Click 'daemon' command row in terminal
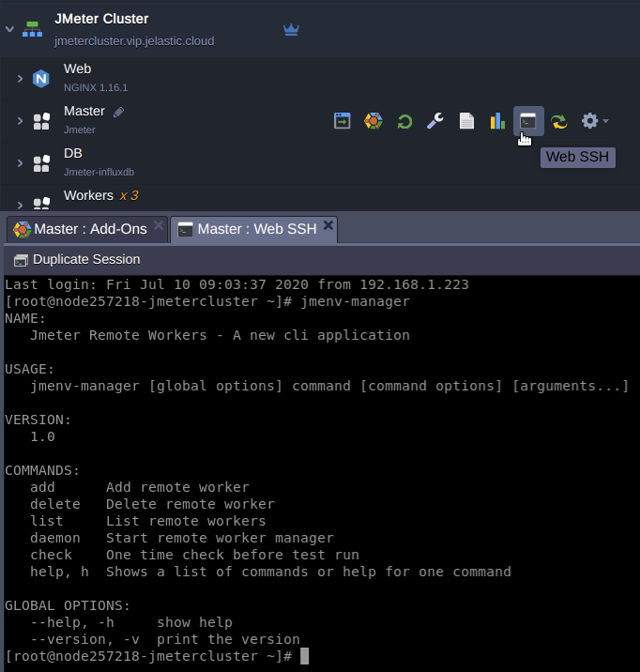 pos(182,538)
